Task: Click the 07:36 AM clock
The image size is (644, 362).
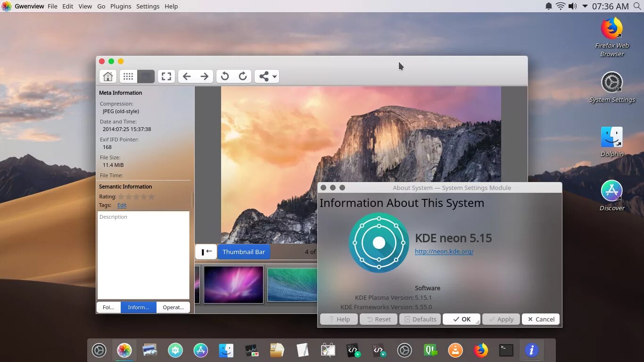Action: click(611, 6)
